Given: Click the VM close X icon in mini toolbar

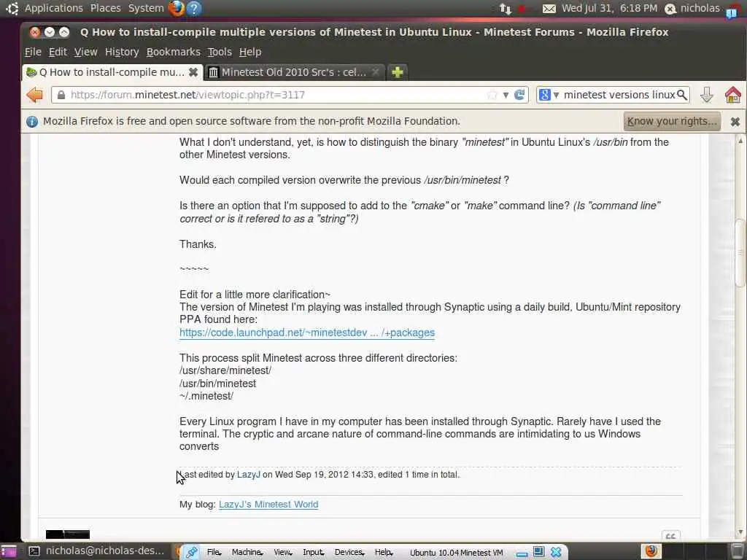Looking at the screenshot, I should click(555, 553).
